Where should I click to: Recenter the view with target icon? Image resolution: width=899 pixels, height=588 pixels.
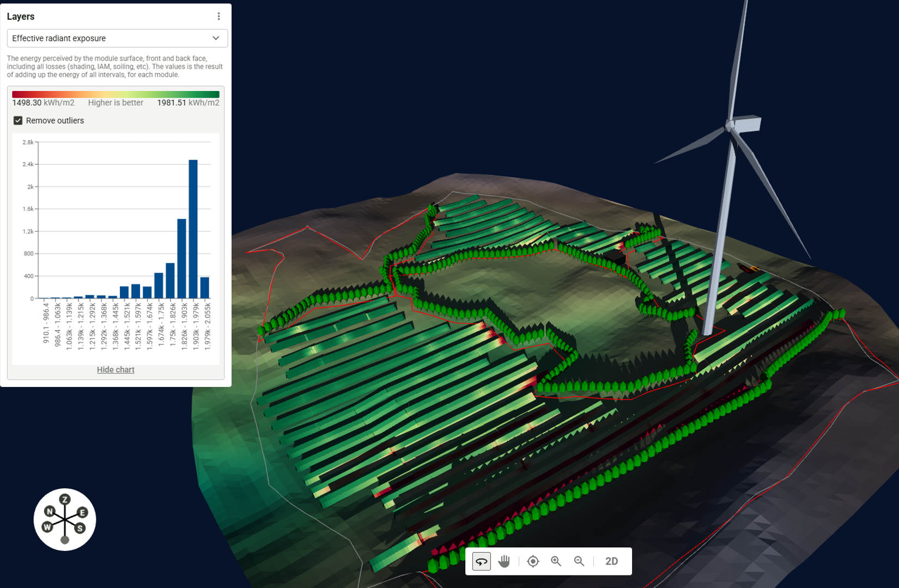533,561
